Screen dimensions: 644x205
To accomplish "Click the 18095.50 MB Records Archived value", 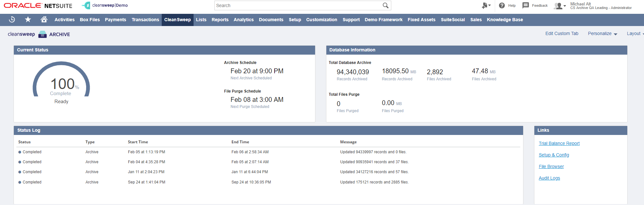I will [x=399, y=71].
